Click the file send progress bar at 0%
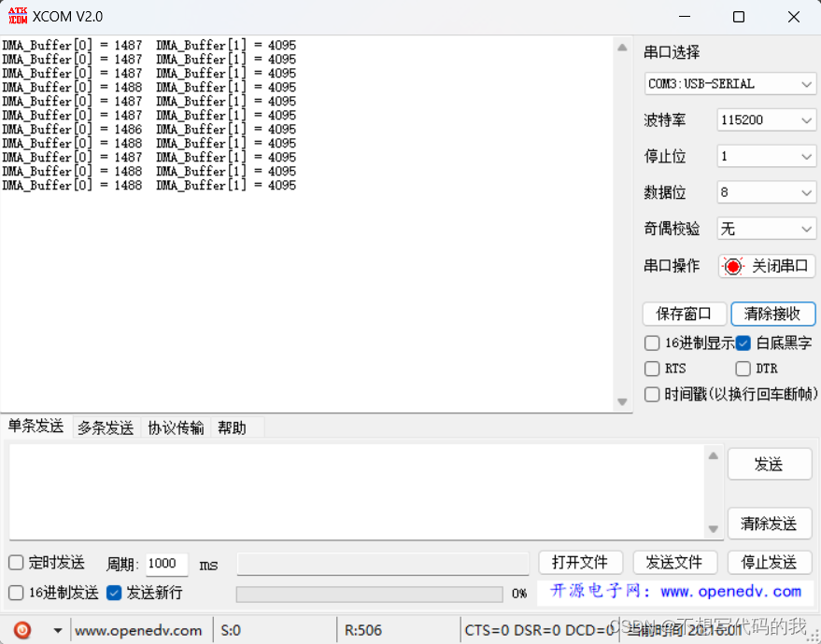 370,594
